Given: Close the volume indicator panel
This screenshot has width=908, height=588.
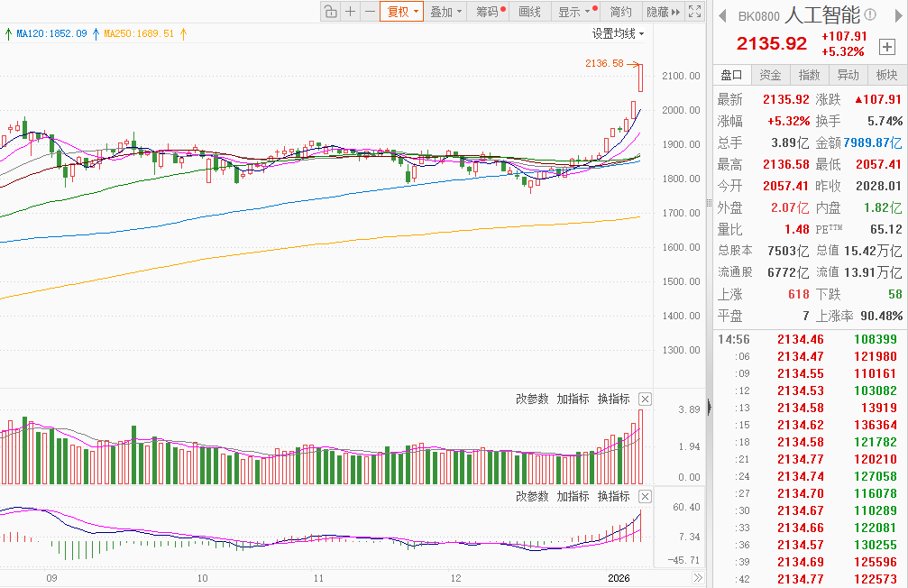Looking at the screenshot, I should tap(645, 399).
